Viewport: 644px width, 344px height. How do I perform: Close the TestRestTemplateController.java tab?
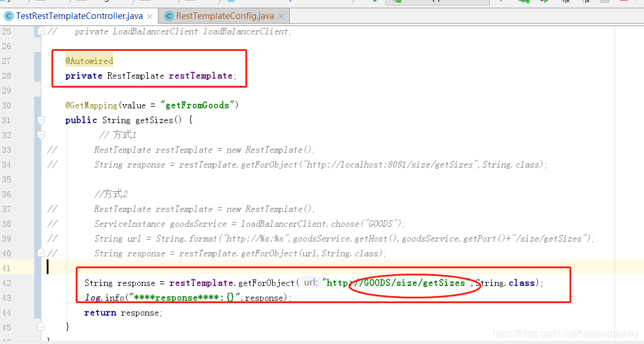150,17
